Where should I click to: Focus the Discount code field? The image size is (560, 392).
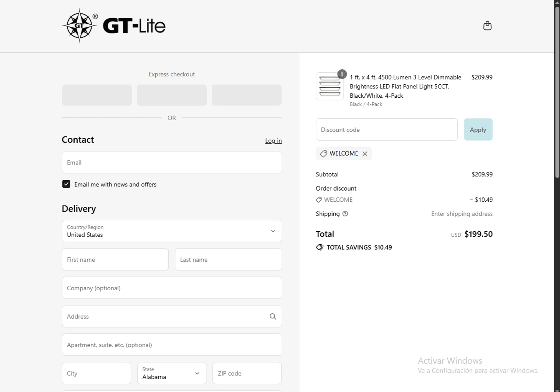(x=386, y=129)
